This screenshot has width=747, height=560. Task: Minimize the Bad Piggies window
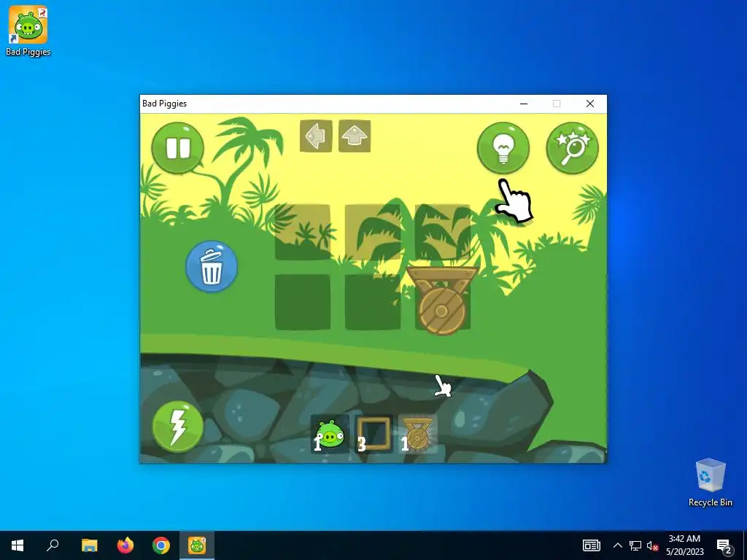[x=524, y=104]
